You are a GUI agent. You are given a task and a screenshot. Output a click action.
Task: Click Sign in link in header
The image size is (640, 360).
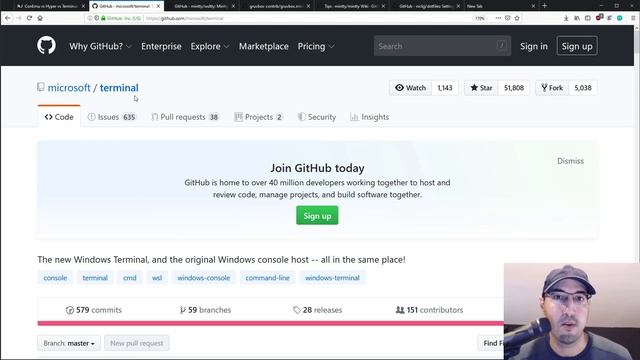[534, 46]
